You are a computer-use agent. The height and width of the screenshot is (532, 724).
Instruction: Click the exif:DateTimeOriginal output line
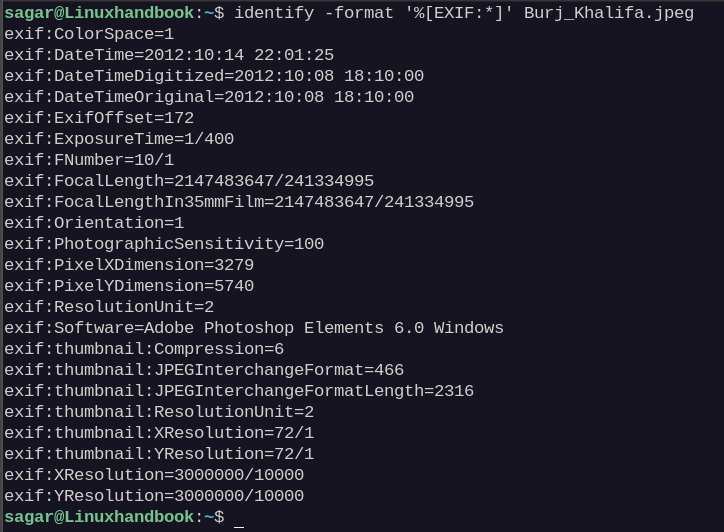209,97
